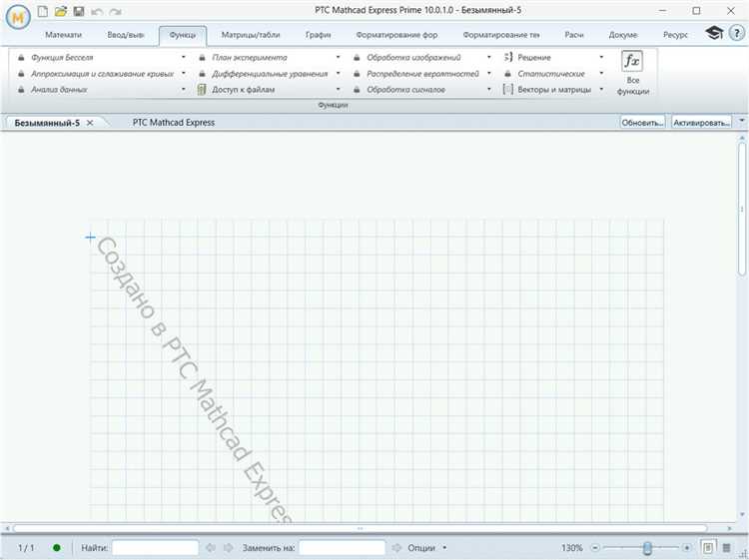Open the Графики ribbon tab
This screenshot has height=560, width=749.
coord(319,35)
